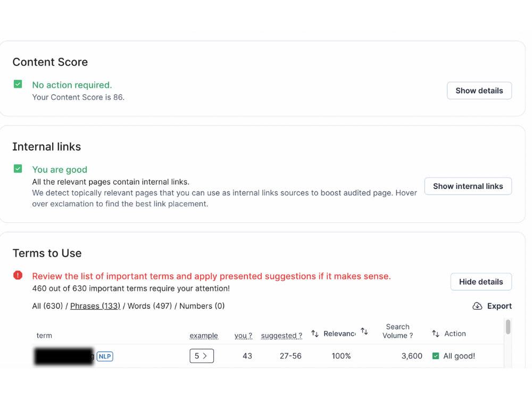Image resolution: width=532 pixels, height=399 pixels.
Task: Click the 3,600 search volume value
Action: tap(412, 356)
